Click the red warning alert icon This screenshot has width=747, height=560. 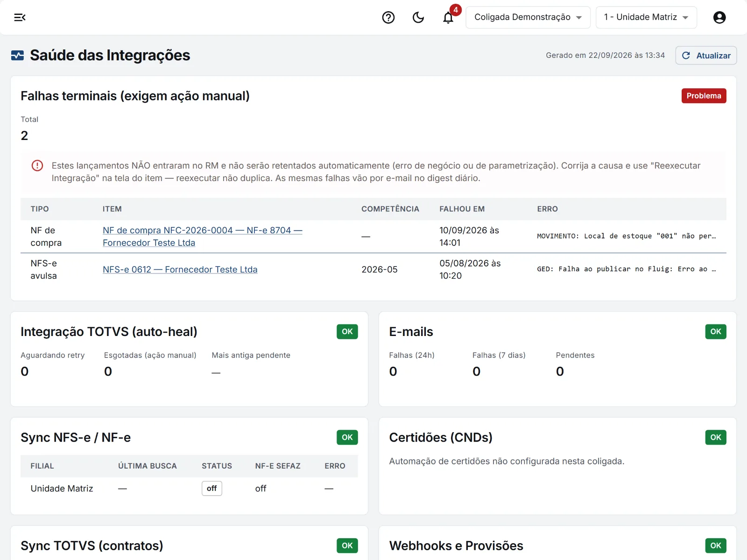coord(37,166)
